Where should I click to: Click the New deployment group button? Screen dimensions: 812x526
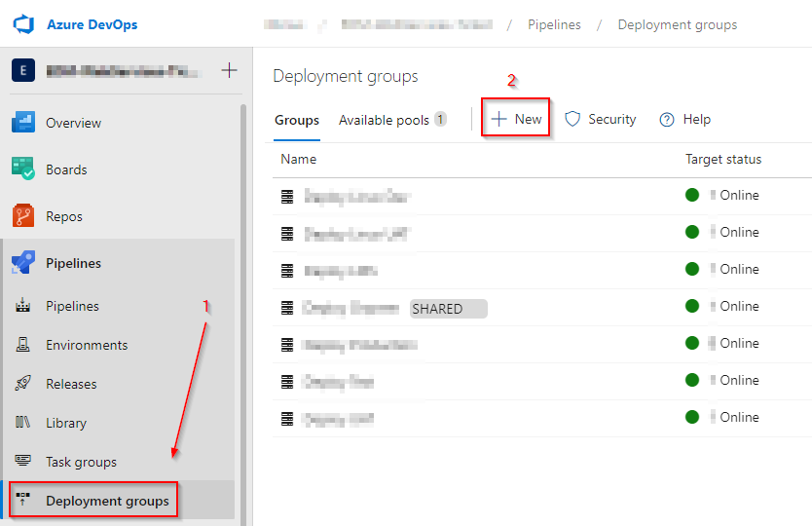pyautogui.click(x=517, y=119)
